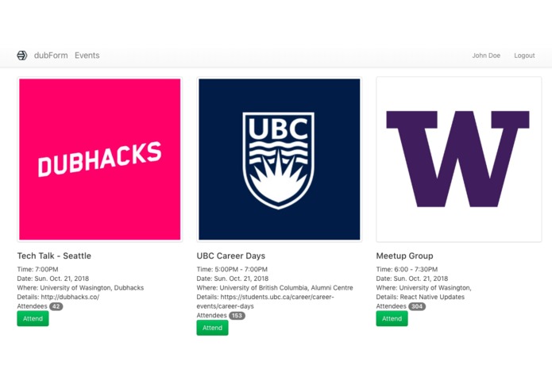Open the Tech Talk - Seattle title
552x392 pixels.
coord(54,256)
